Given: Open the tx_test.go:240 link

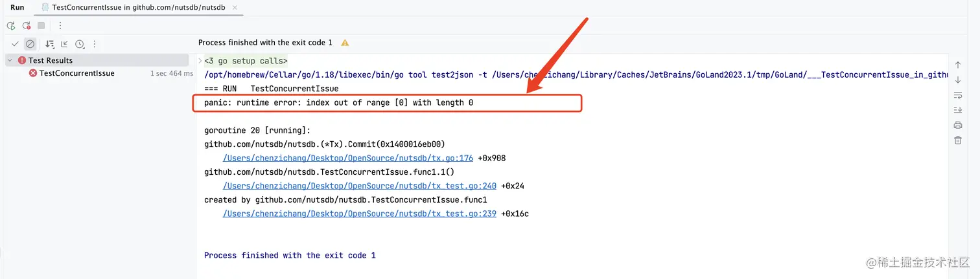Looking at the screenshot, I should tap(360, 186).
